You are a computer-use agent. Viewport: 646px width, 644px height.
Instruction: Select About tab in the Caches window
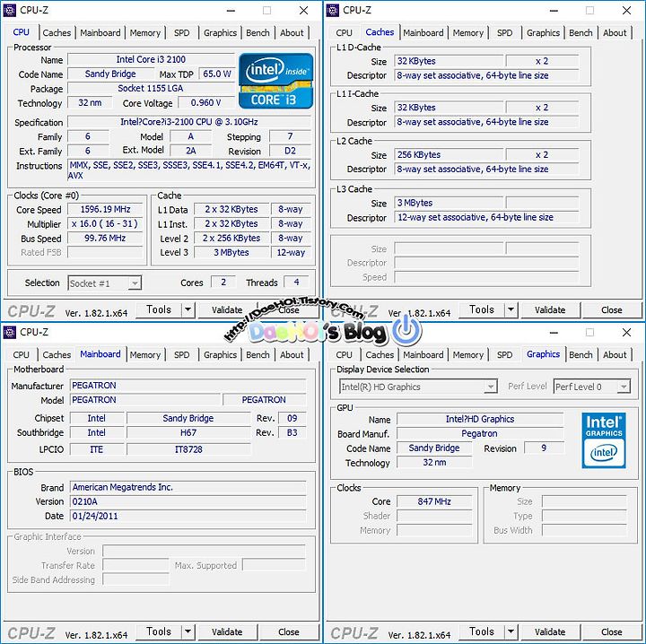615,32
